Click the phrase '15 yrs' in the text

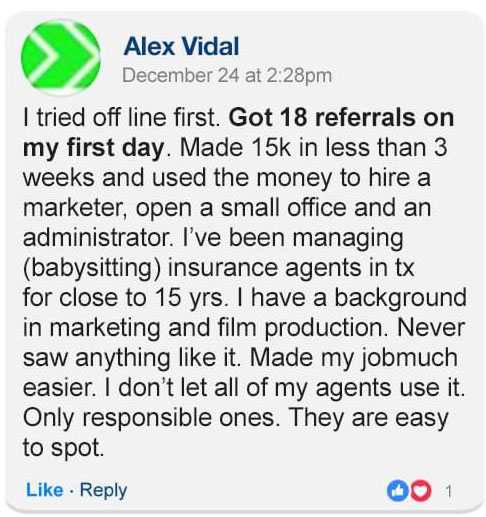190,298
